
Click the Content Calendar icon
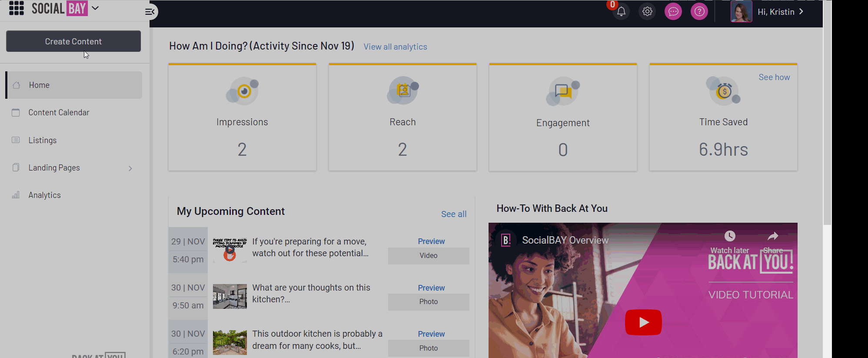coord(16,113)
